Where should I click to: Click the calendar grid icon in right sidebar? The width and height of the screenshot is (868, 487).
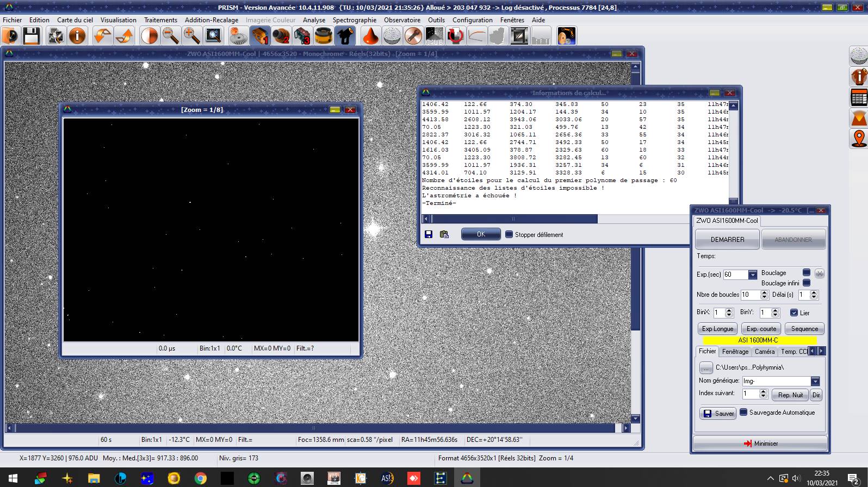859,97
